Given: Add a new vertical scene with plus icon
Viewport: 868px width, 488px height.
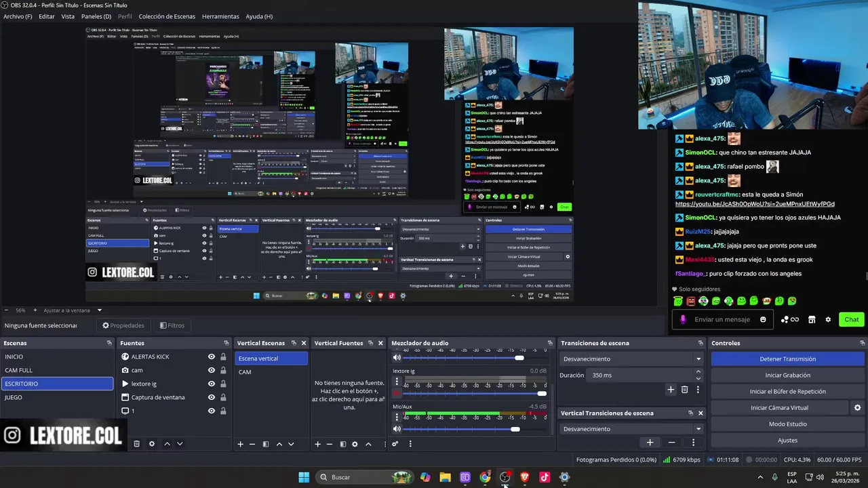Looking at the screenshot, I should [x=240, y=444].
